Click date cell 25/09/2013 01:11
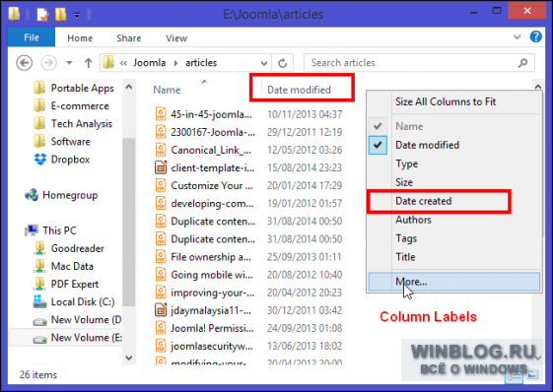Screen dimensions: 553x392 click(x=305, y=257)
